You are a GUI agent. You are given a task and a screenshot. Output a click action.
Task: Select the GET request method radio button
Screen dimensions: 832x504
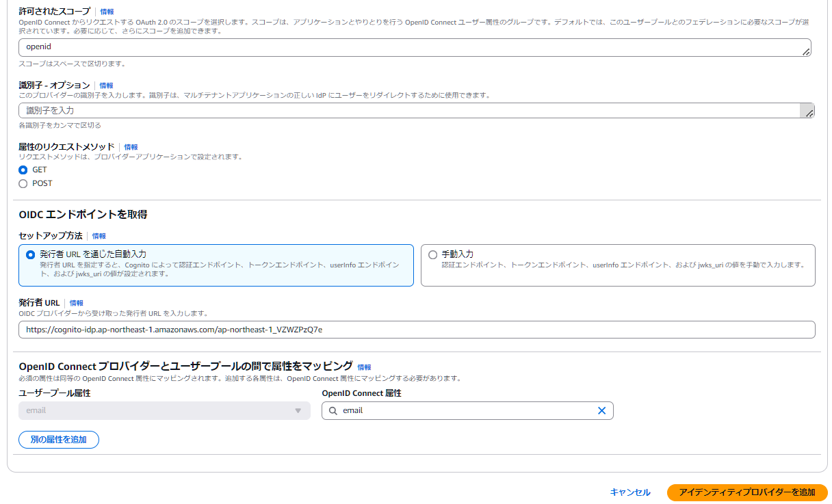[23, 170]
